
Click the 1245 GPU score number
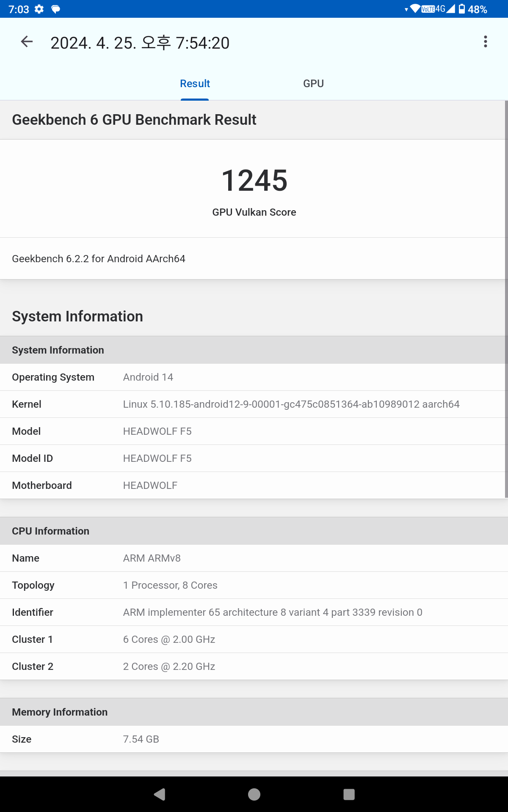[x=254, y=181]
